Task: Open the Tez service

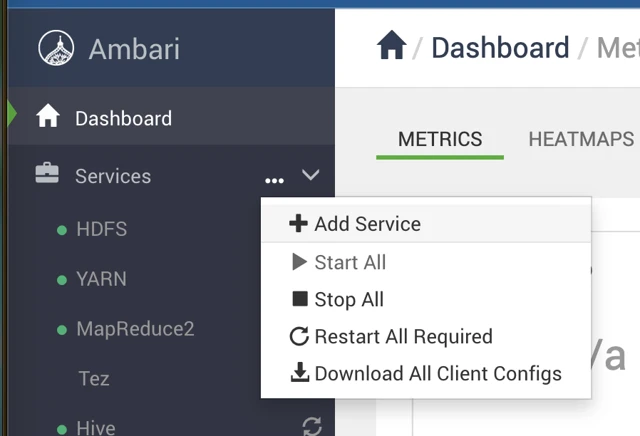Action: click(94, 378)
